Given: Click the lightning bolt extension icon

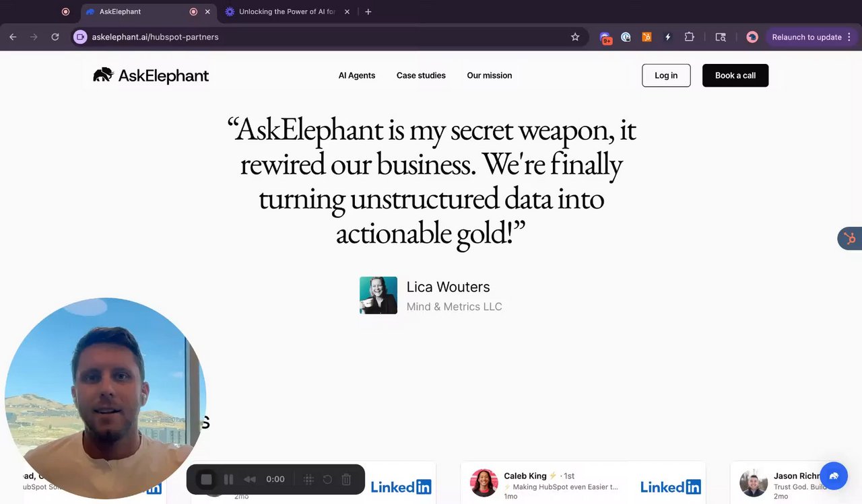Looking at the screenshot, I should [667, 37].
